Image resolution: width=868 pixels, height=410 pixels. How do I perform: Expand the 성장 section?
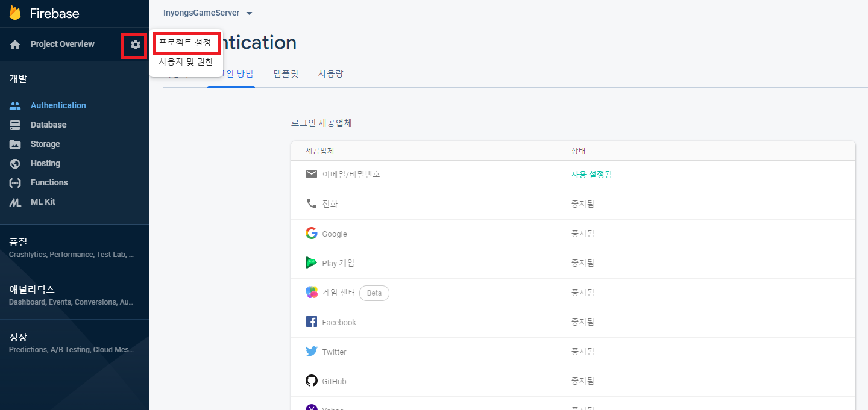click(74, 343)
